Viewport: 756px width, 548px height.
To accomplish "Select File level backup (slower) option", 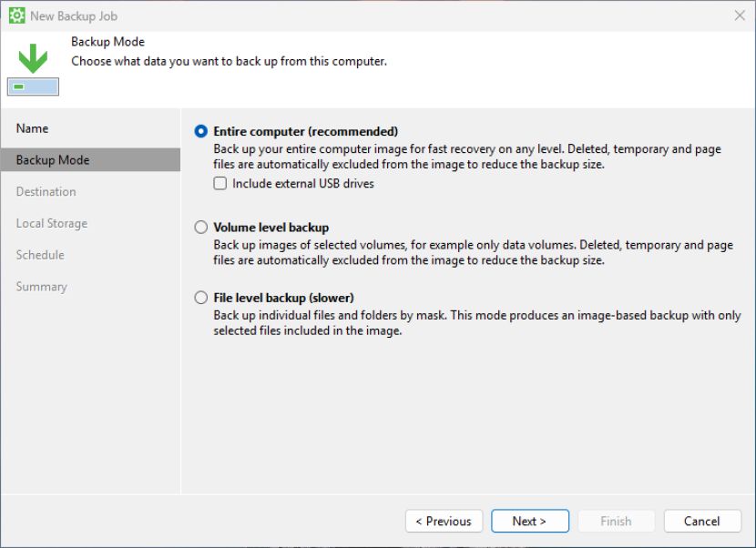I will click(201, 298).
